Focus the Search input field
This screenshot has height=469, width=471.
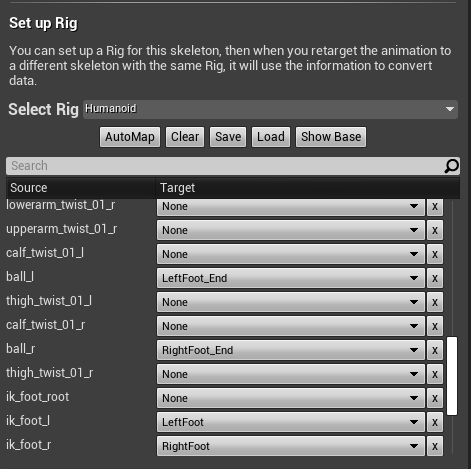(x=225, y=166)
